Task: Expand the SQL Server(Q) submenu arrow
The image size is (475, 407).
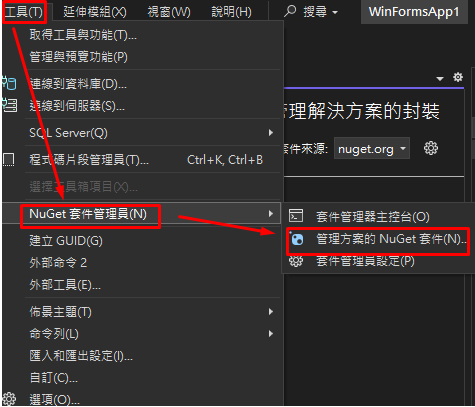Action: (x=271, y=133)
